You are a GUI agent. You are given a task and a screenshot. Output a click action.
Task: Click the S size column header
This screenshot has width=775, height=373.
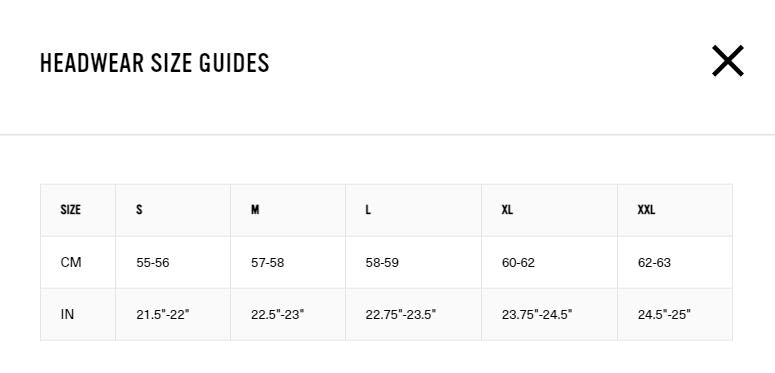coord(173,210)
